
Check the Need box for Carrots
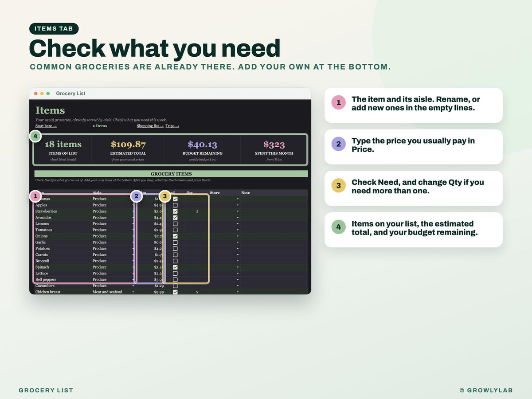[x=175, y=255]
